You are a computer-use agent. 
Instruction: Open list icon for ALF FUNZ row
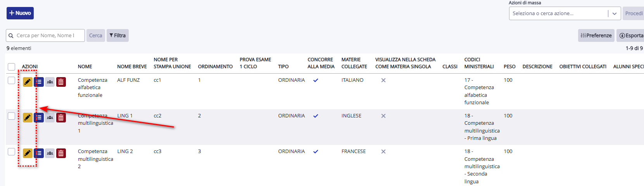point(39,82)
